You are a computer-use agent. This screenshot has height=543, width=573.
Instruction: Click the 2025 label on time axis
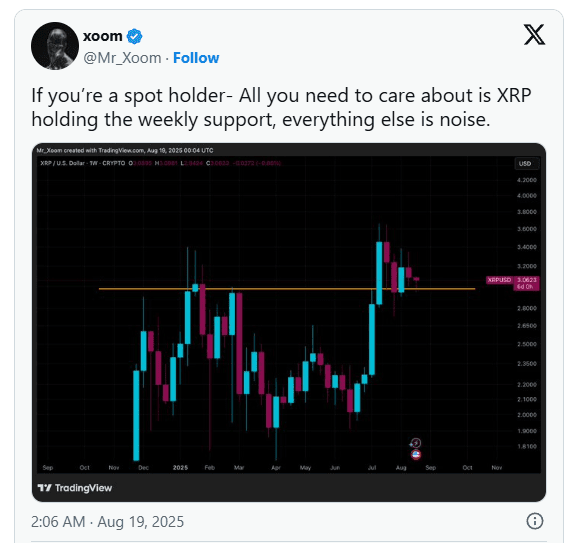tap(180, 467)
